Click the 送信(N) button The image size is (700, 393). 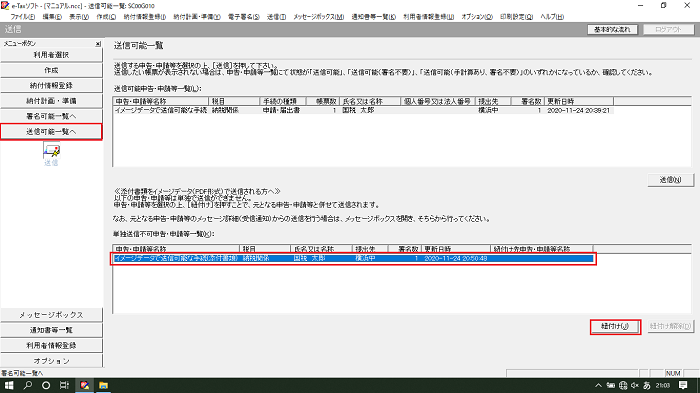pyautogui.click(x=671, y=180)
